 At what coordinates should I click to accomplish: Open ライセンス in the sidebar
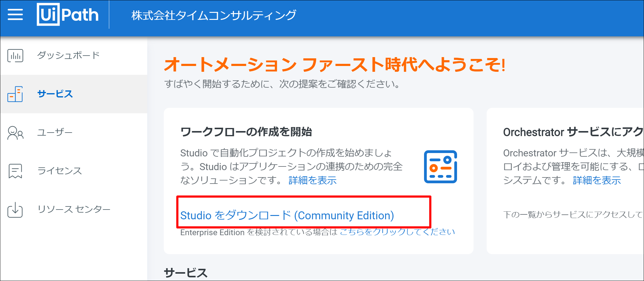pyautogui.click(x=60, y=171)
